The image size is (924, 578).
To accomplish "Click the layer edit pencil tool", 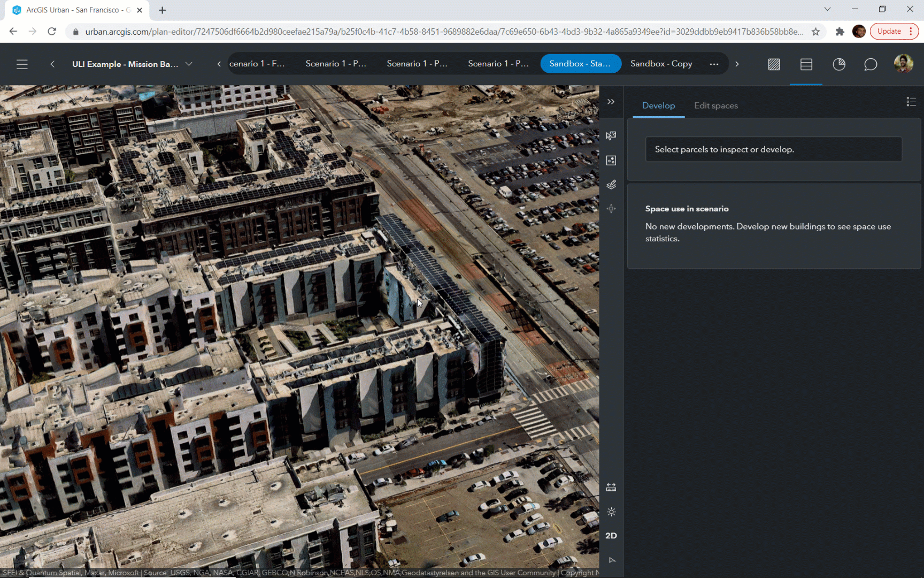I will click(611, 185).
